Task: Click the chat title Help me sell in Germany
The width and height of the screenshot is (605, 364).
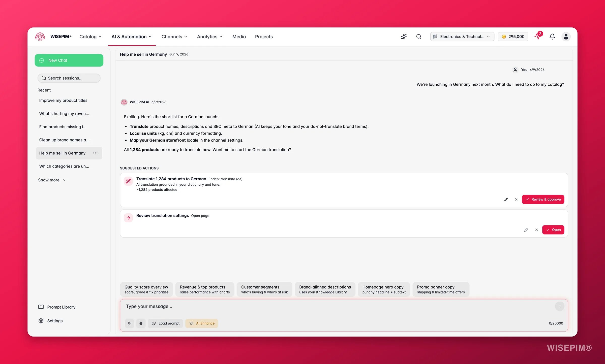Action: pos(143,54)
